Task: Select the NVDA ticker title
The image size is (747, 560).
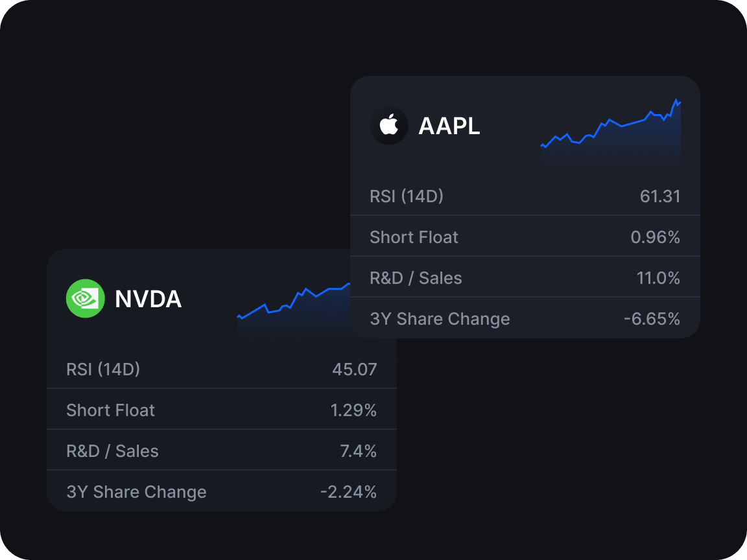Action: point(148,299)
